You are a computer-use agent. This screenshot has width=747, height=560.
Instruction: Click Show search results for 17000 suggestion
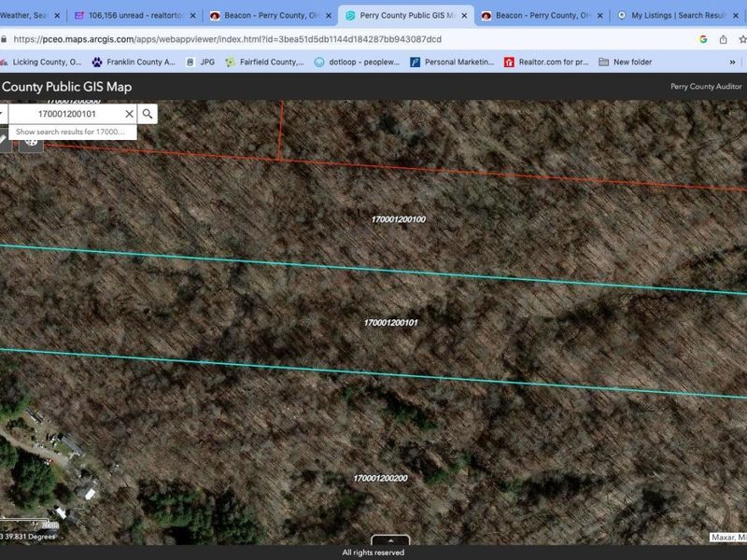[70, 131]
